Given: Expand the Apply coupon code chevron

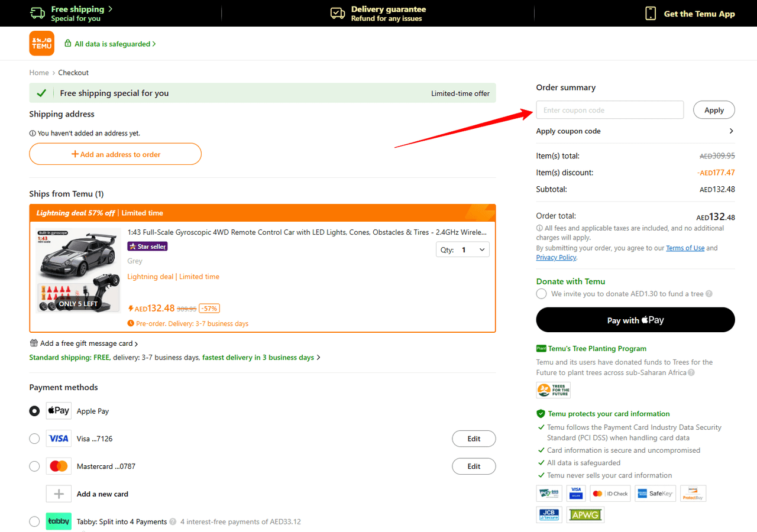Looking at the screenshot, I should click(x=731, y=131).
